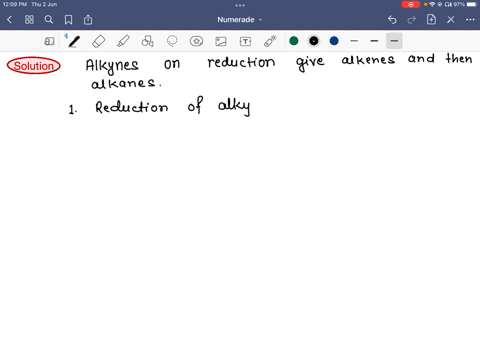Image resolution: width=480 pixels, height=360 pixels.
Task: Tap the handwritten word 'alkenes'
Action: coord(368,59)
